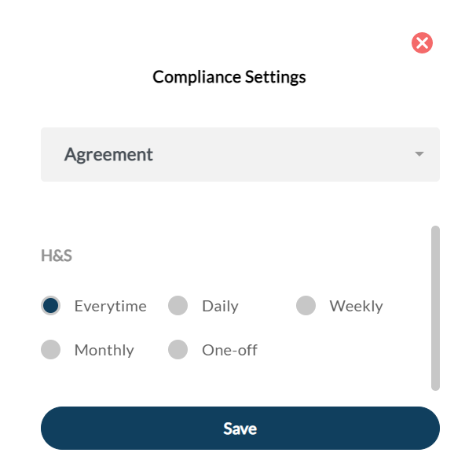Click the 'Monthly' label text

(104, 350)
